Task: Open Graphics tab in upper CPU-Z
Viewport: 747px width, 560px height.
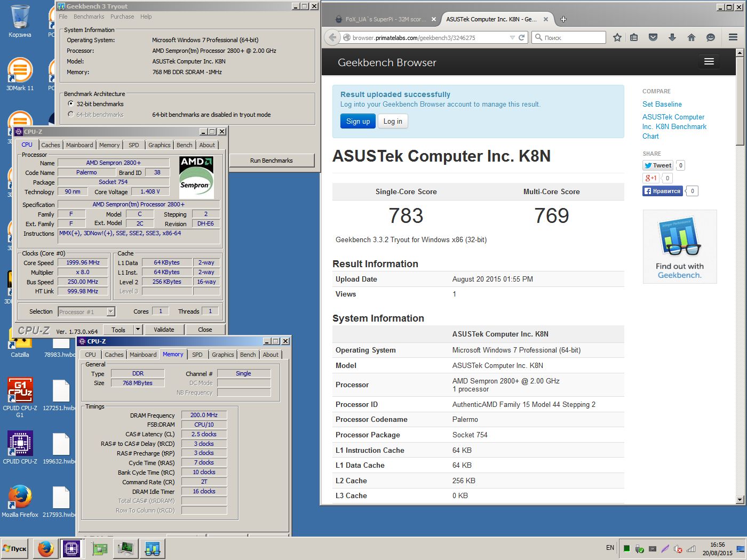Action: [160, 145]
